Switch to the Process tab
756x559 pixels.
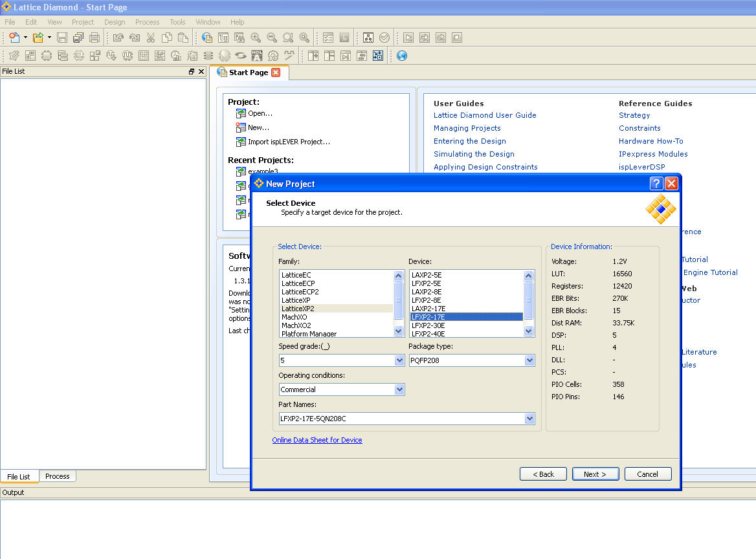click(58, 476)
